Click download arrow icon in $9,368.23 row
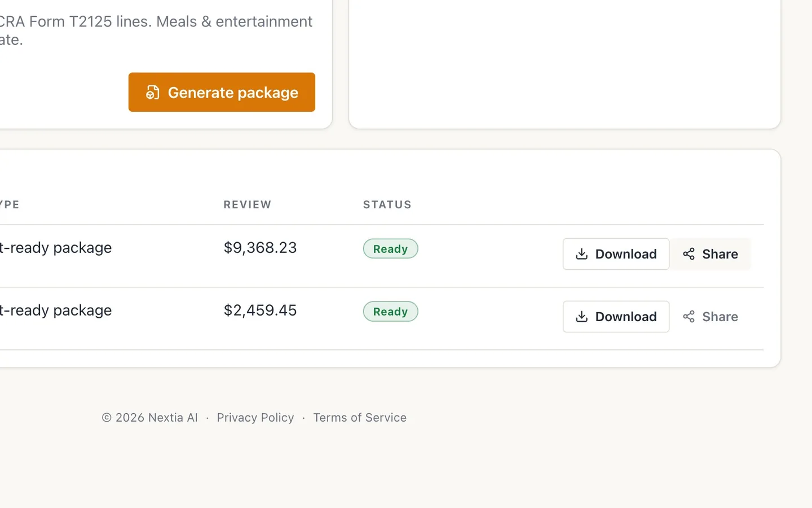The width and height of the screenshot is (812, 508). (582, 254)
